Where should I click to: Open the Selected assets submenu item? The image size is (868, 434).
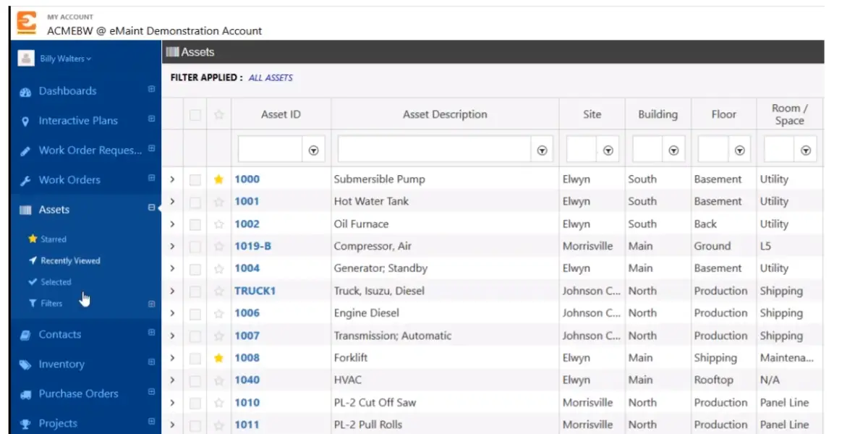(49, 282)
